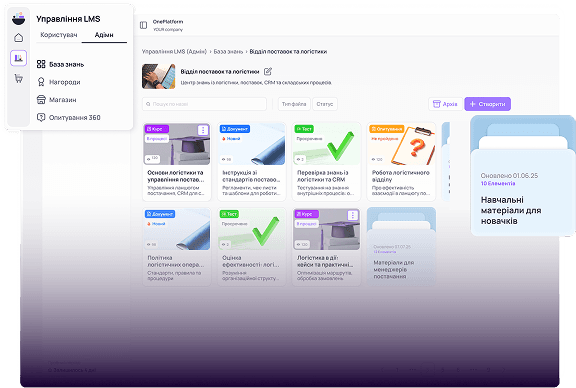
Task: Open the shopping cart sidebar icon
Action: point(18,78)
